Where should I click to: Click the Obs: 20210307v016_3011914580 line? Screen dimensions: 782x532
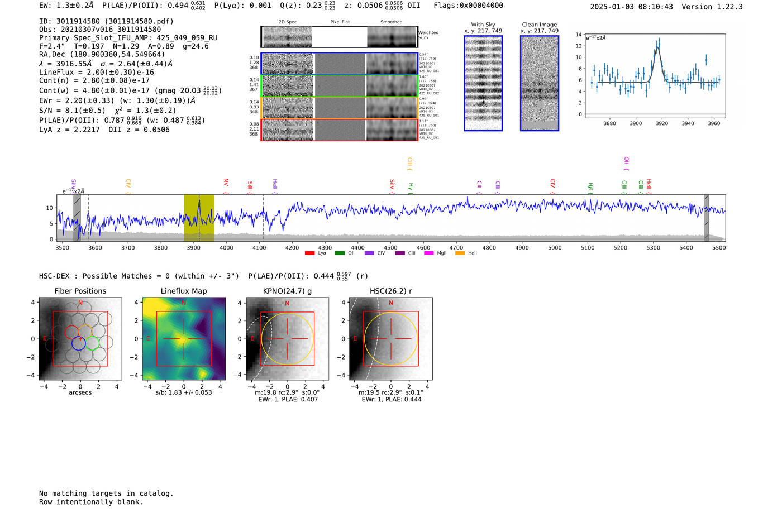tap(100, 30)
